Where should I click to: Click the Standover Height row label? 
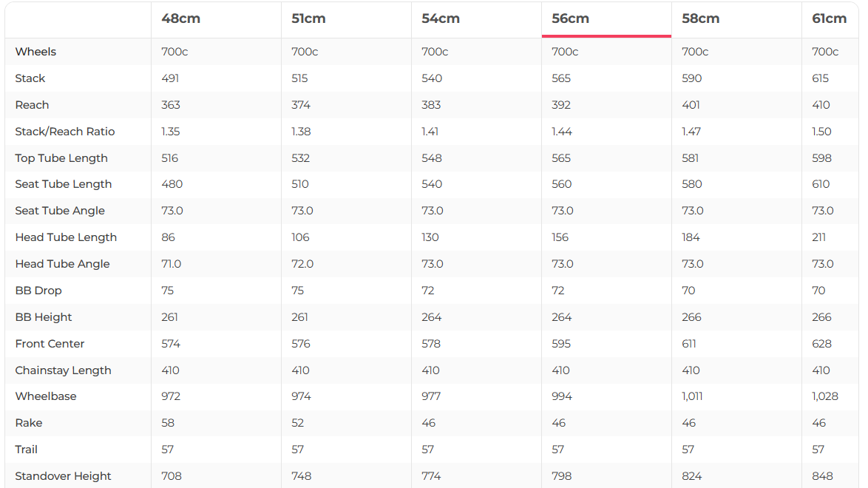coord(63,476)
